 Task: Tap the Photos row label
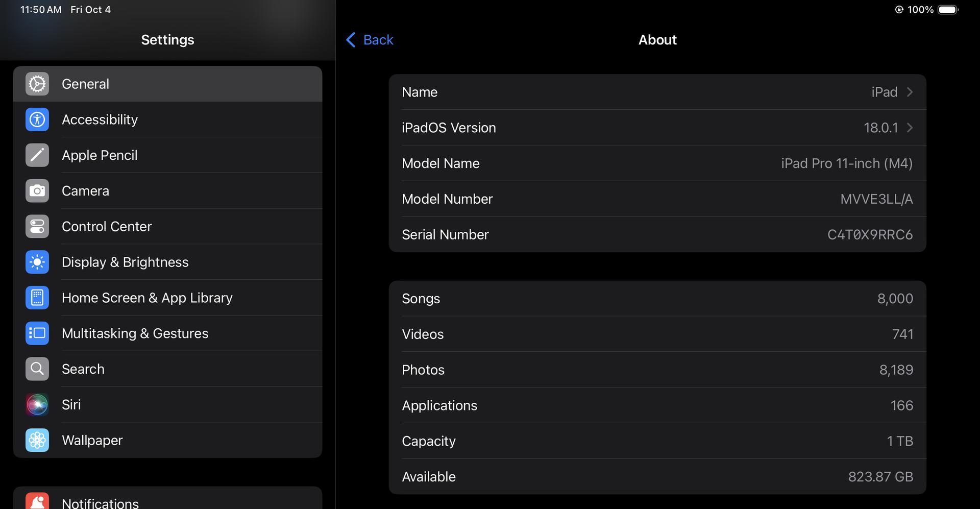pos(423,370)
